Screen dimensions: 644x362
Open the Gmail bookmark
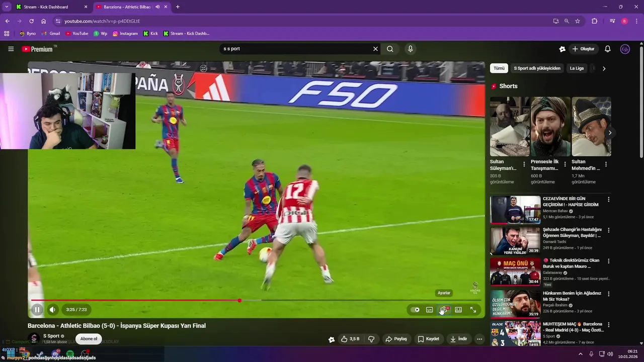click(x=50, y=34)
